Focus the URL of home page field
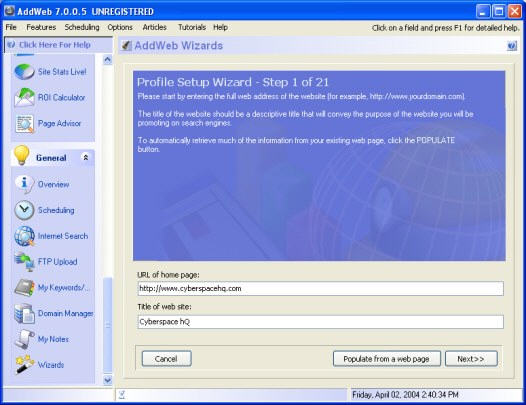This screenshot has height=405, width=526. tap(320, 289)
